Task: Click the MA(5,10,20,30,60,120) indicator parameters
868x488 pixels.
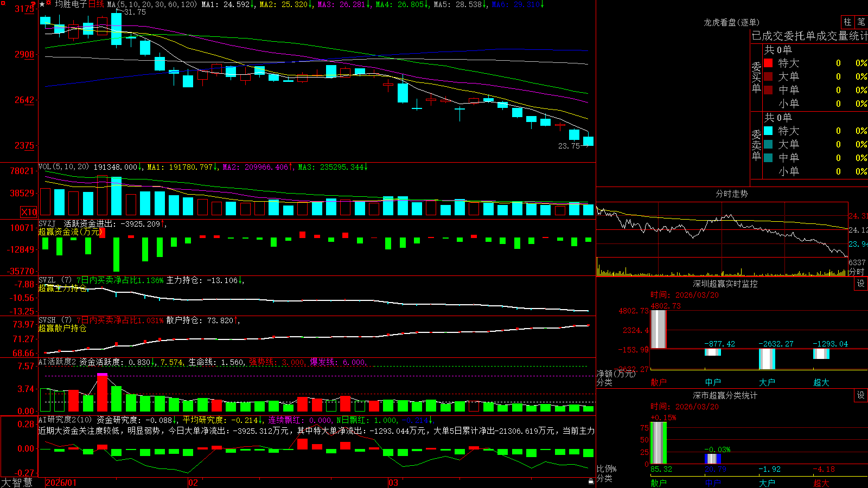Action: click(151, 4)
